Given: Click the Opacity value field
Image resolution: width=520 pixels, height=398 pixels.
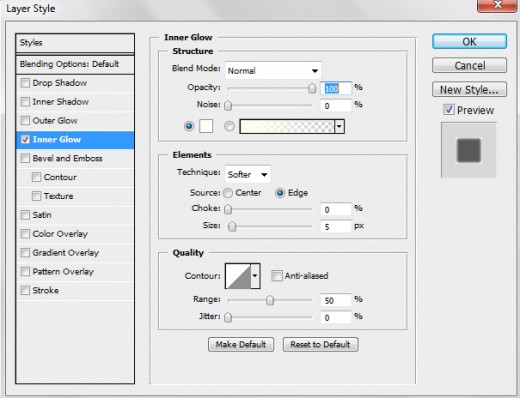Looking at the screenshot, I should (x=336, y=88).
